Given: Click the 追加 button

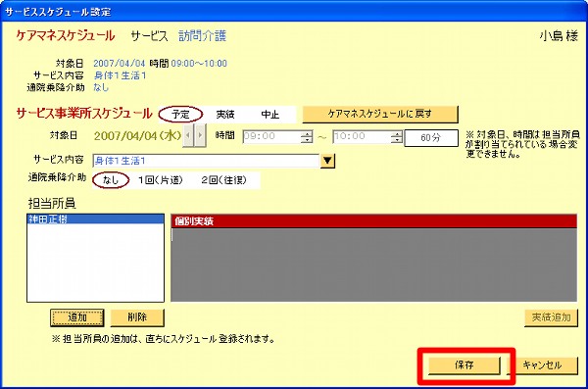Looking at the screenshot, I should click(77, 317).
